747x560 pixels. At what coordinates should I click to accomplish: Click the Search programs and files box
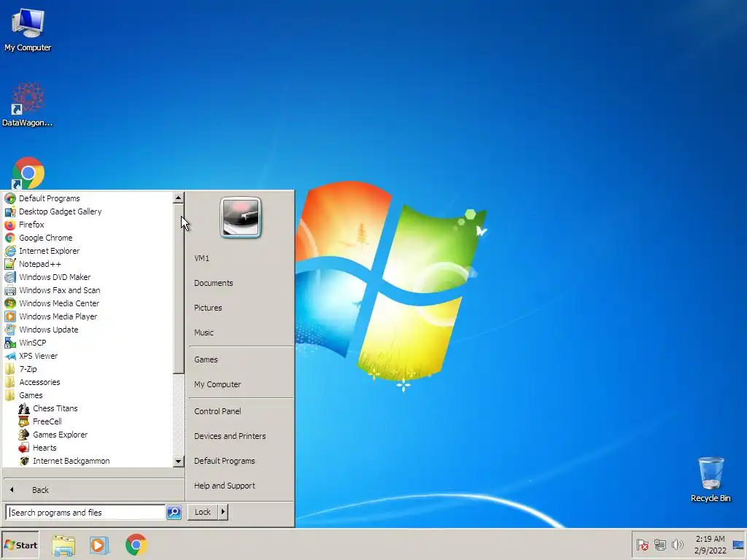tap(86, 513)
